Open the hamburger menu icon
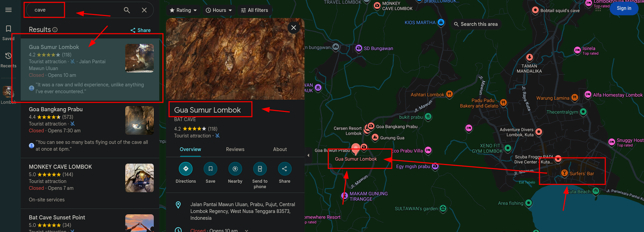This screenshot has height=232, width=644. tap(8, 10)
